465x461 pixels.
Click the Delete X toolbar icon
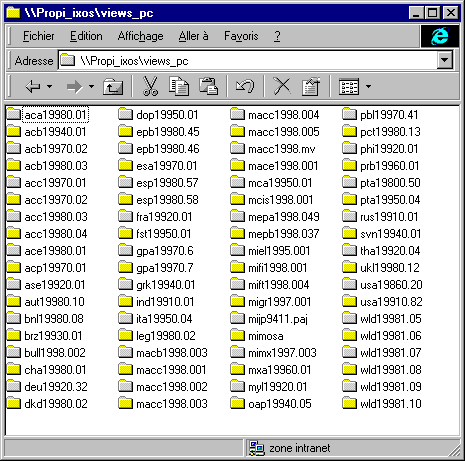coord(282,86)
